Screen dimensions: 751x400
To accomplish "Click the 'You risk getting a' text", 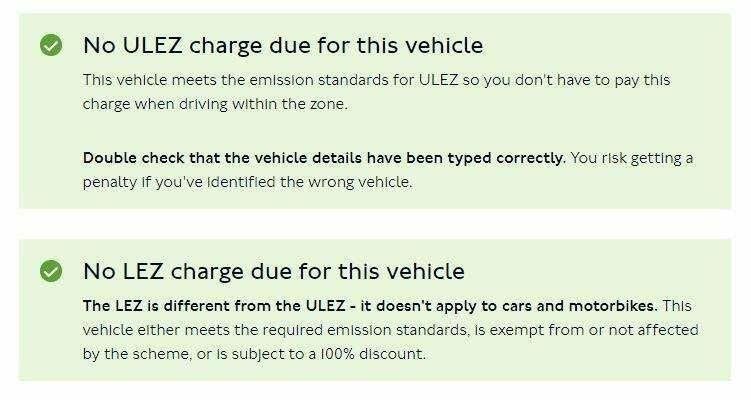I will pyautogui.click(x=632, y=158).
